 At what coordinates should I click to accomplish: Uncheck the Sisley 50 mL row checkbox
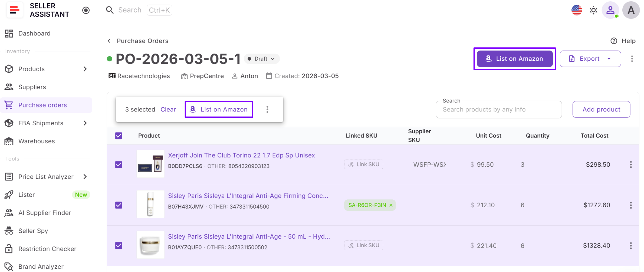(x=119, y=246)
